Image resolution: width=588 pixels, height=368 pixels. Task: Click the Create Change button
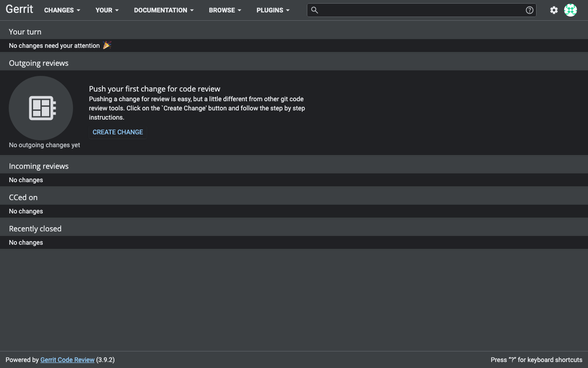118,132
